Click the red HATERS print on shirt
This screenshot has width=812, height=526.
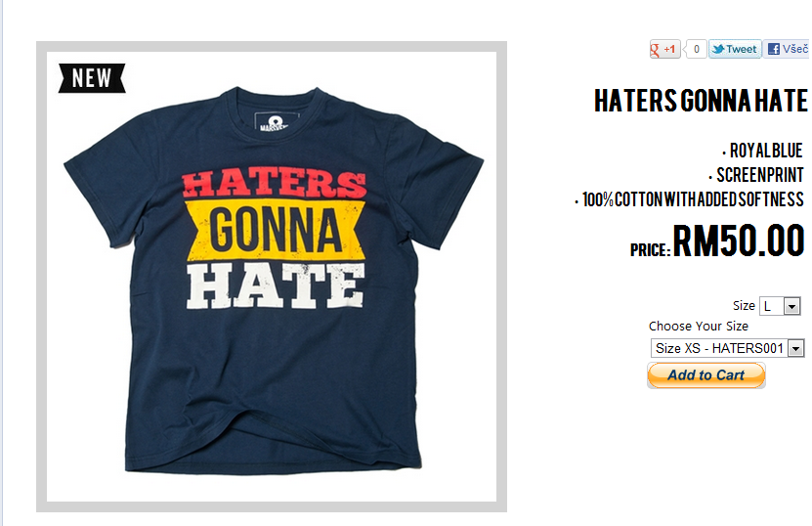274,185
